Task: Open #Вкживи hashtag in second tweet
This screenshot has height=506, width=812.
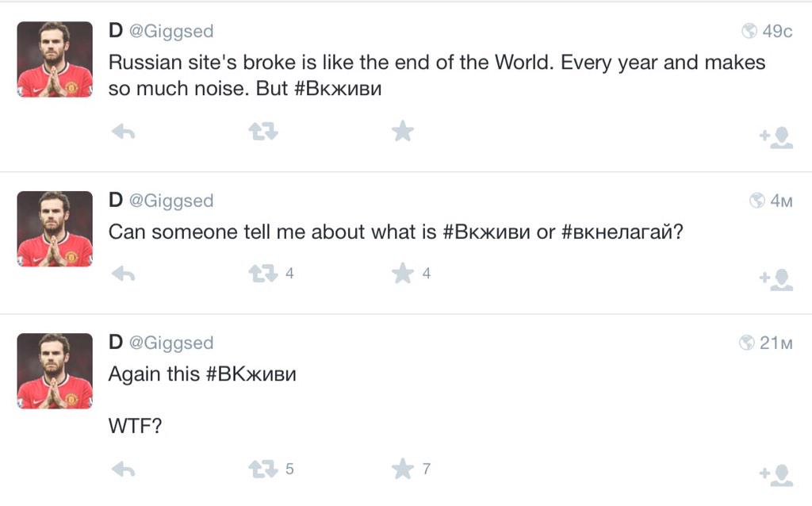Action: (x=487, y=232)
